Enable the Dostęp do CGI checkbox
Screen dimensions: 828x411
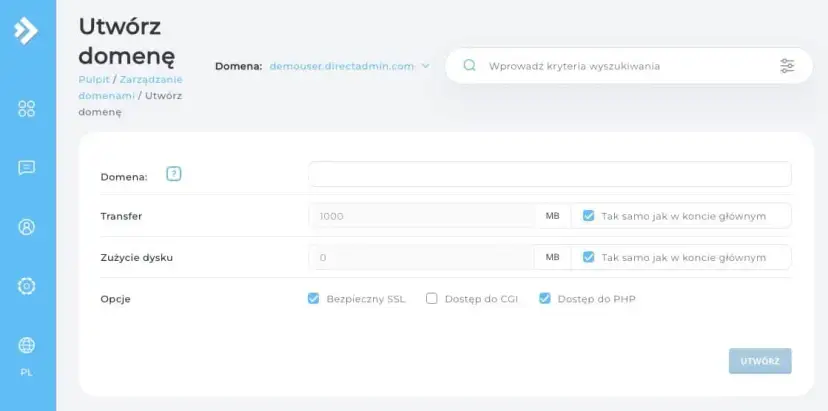(432, 298)
